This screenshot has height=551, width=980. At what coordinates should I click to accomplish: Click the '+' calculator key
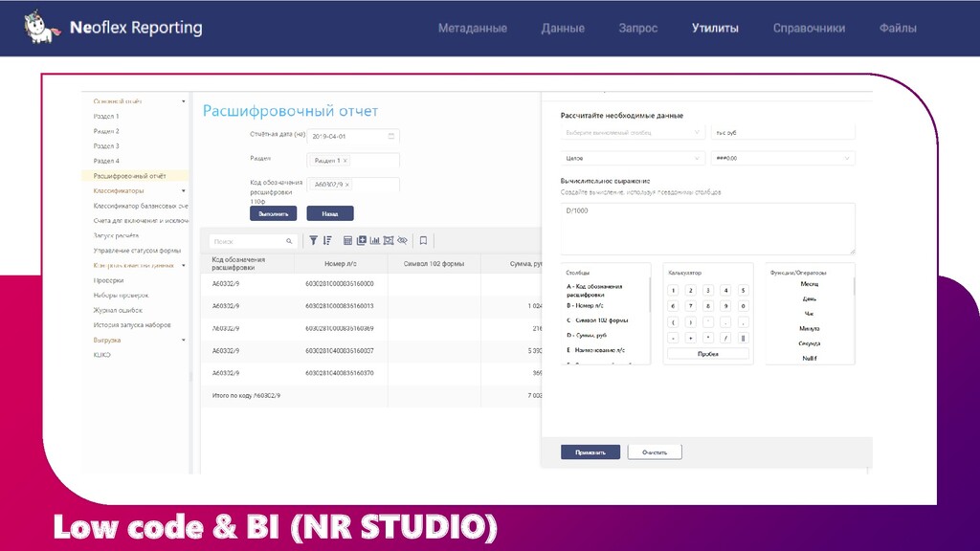tap(691, 338)
